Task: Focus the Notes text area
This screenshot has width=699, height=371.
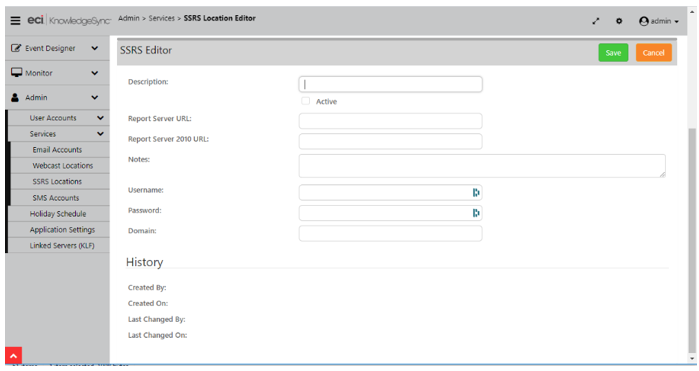Action: click(x=482, y=166)
